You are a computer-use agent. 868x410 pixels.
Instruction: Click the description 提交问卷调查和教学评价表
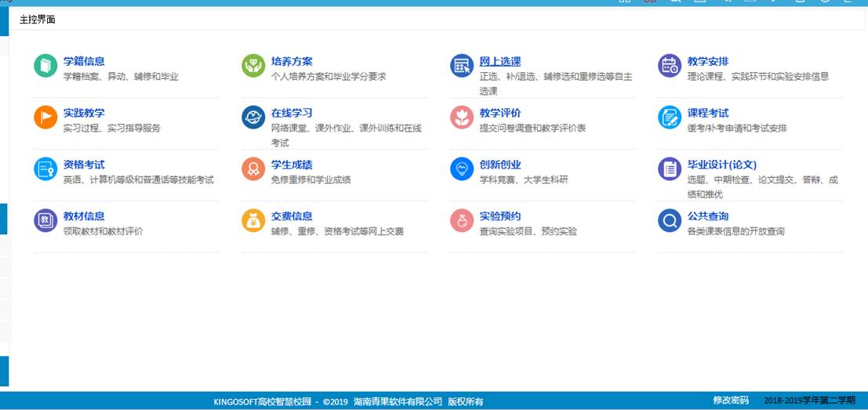532,128
